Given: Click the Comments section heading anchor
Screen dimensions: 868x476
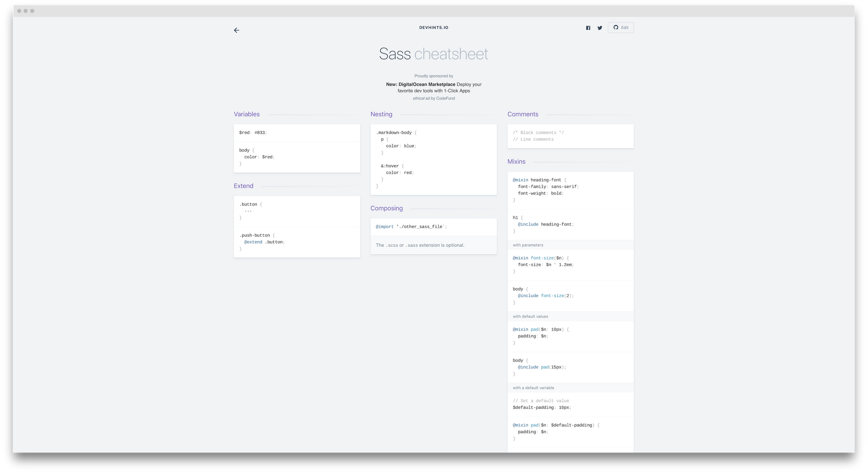Looking at the screenshot, I should 523,114.
